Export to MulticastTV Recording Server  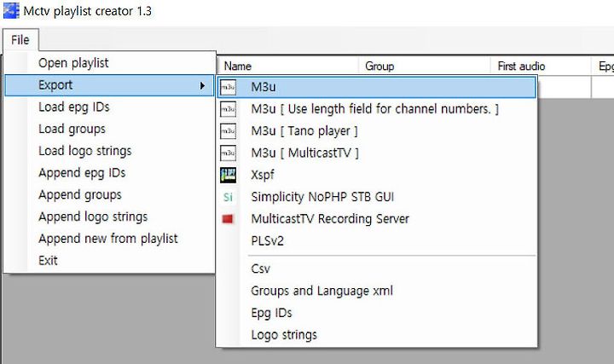(377, 219)
